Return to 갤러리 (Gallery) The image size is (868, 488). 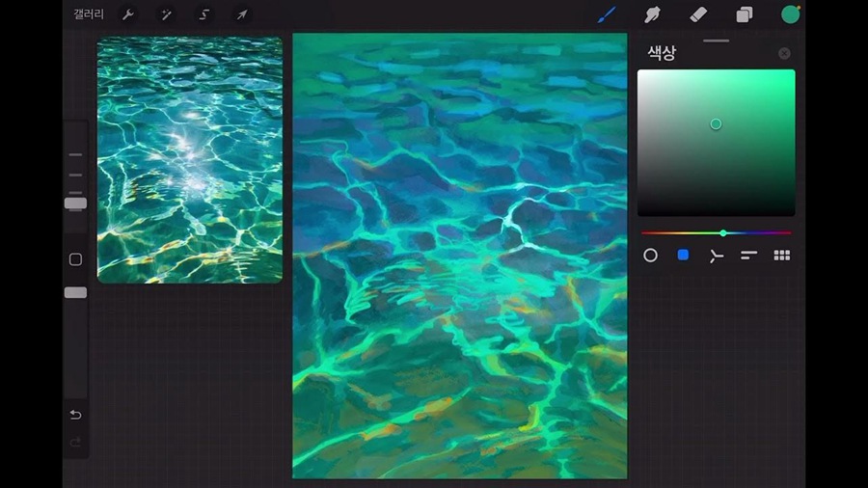coord(89,14)
